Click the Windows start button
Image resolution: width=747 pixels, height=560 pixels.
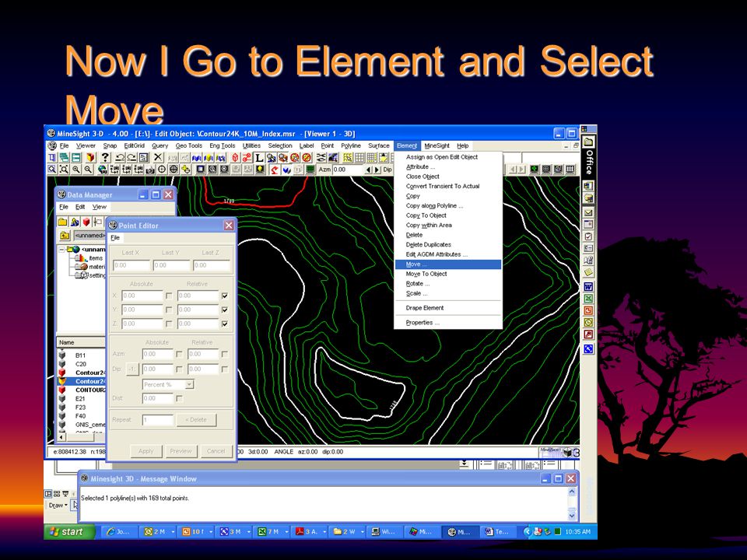pos(69,532)
